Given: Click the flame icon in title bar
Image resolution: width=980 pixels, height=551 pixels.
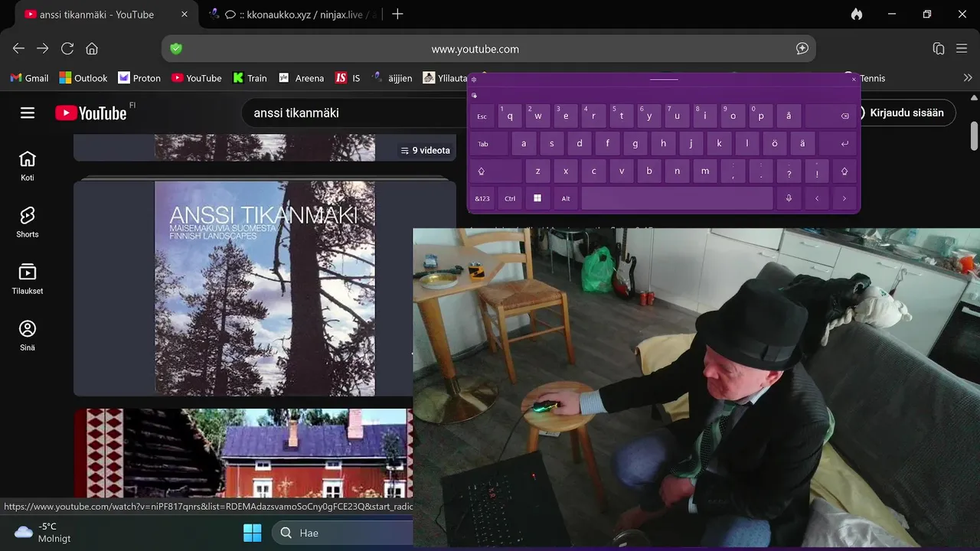Looking at the screenshot, I should [x=857, y=14].
